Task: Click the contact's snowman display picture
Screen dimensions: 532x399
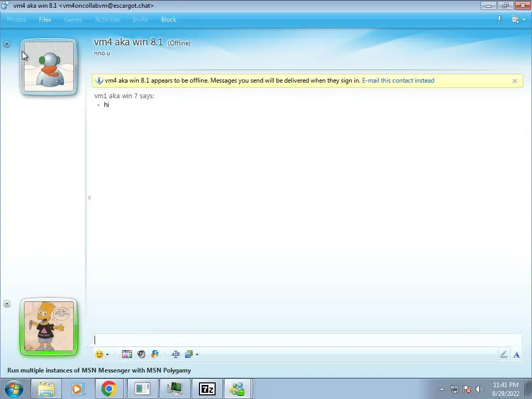Action: click(x=49, y=66)
